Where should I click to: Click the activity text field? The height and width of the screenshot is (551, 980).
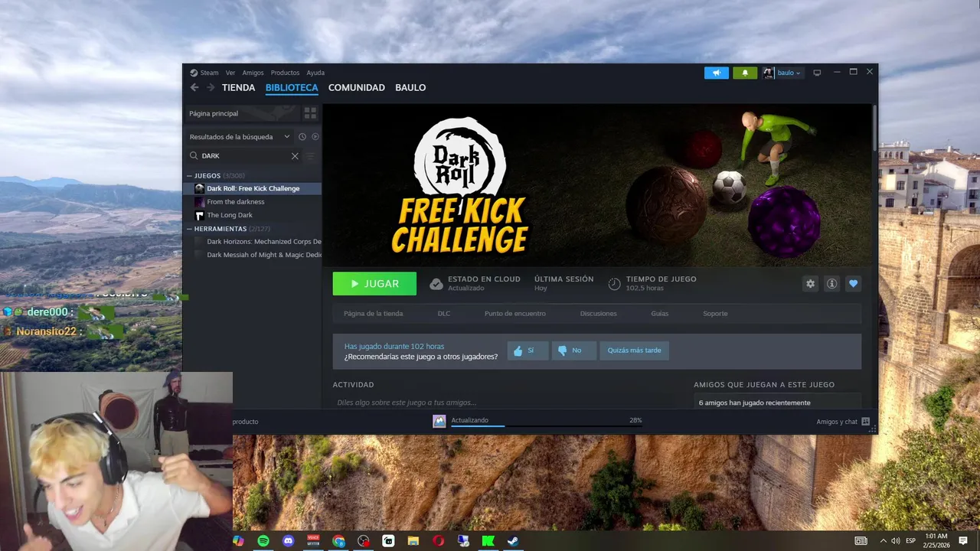tap(506, 402)
